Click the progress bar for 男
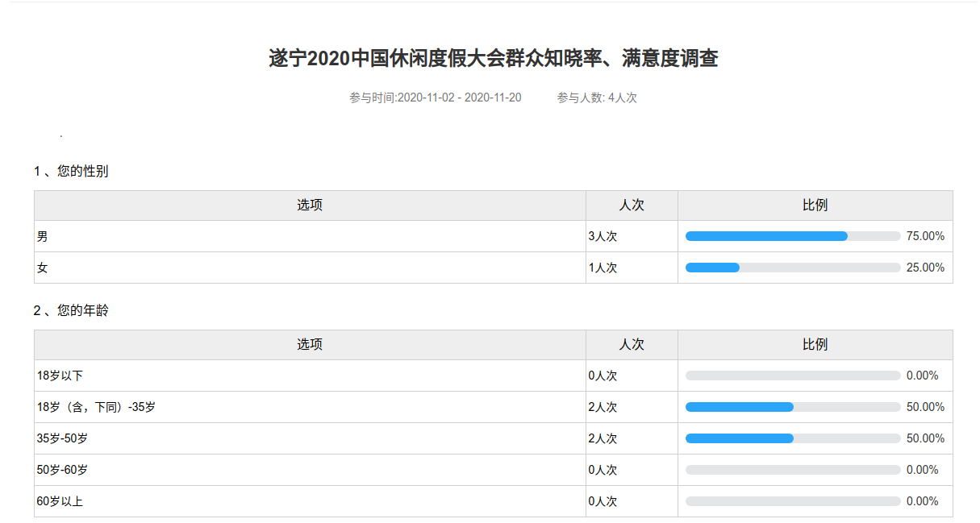The height and width of the screenshot is (523, 980). (x=792, y=236)
